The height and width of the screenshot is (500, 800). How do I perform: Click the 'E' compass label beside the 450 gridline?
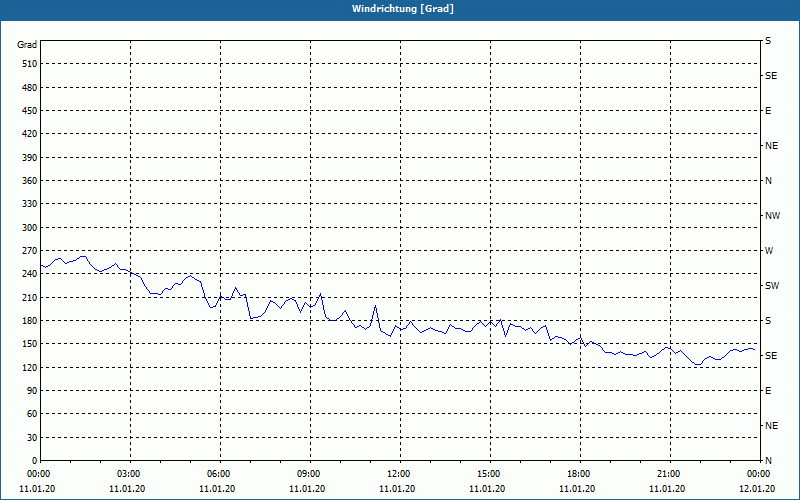click(x=768, y=111)
